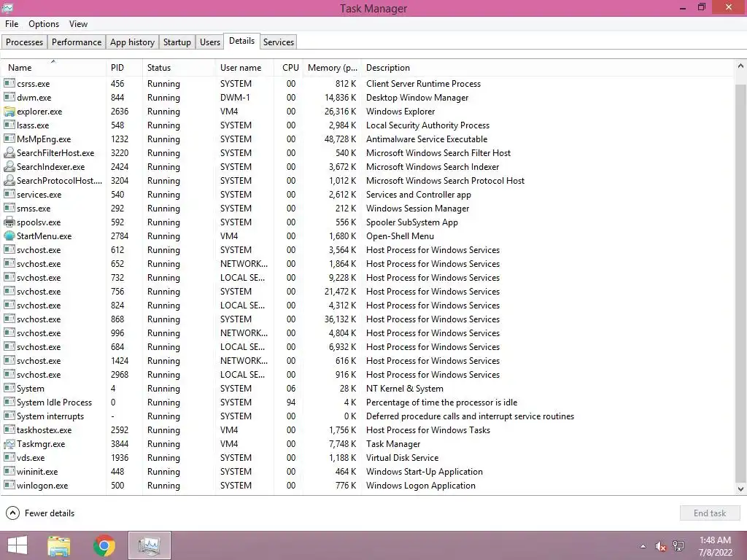Click the SearchProtocolHost process icon
This screenshot has width=747, height=560.
[x=9, y=181]
